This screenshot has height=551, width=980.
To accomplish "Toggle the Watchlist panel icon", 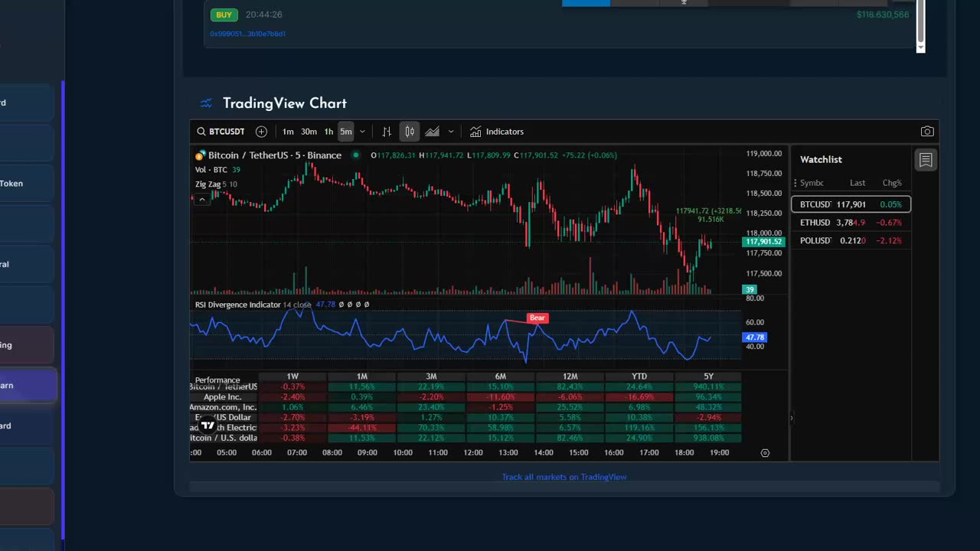I will [926, 160].
